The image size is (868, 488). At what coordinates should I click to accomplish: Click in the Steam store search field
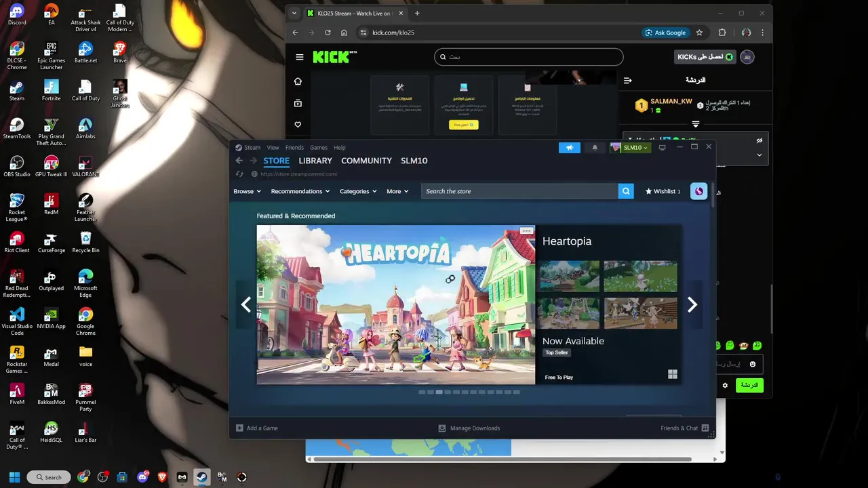pyautogui.click(x=519, y=191)
